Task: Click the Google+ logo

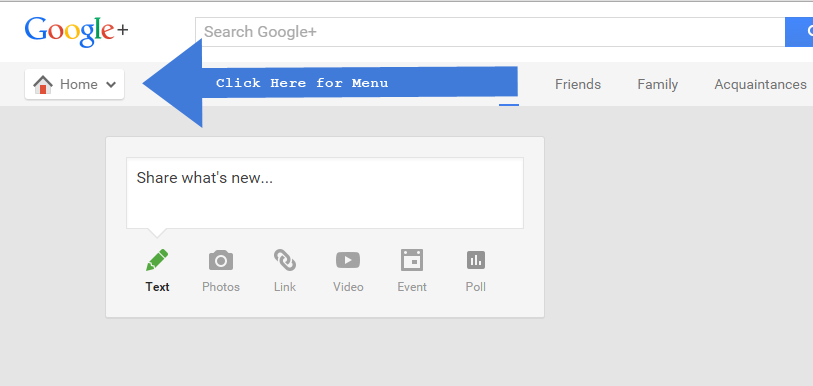Action: coord(76,31)
